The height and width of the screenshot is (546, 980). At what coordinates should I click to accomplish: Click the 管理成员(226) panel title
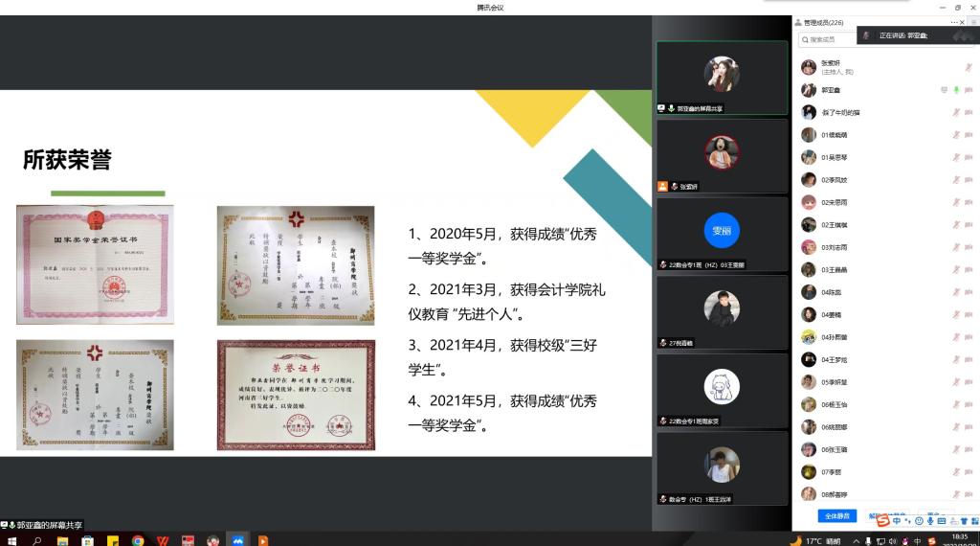coord(823,23)
